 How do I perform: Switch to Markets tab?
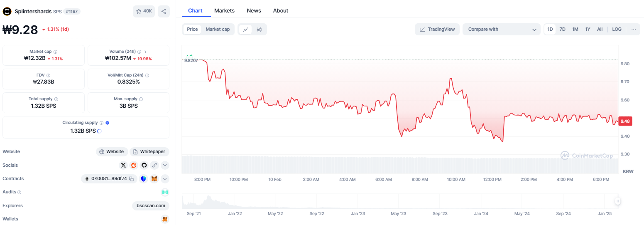coord(224,10)
